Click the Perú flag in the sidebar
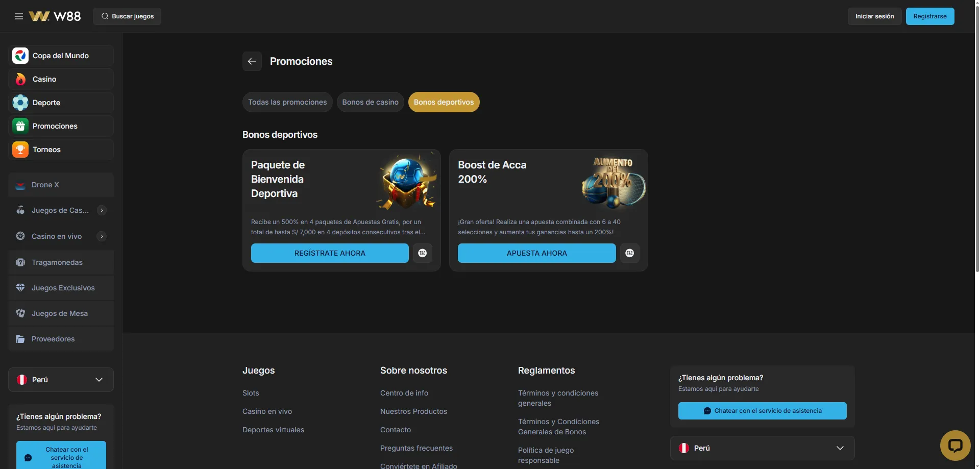This screenshot has height=469, width=980. coord(22,380)
